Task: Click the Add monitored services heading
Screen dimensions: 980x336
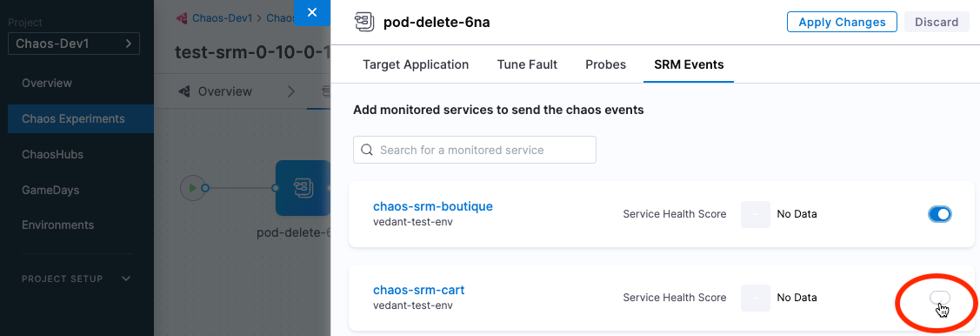Action: (498, 111)
